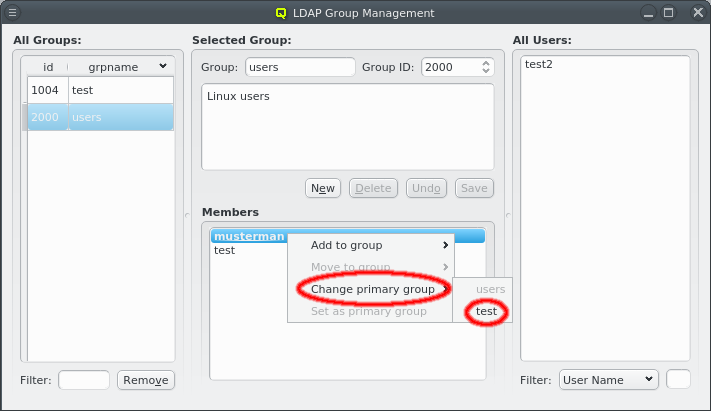Click the All Groups Filter text field
Image resolution: width=711 pixels, height=411 pixels.
pyautogui.click(x=84, y=380)
